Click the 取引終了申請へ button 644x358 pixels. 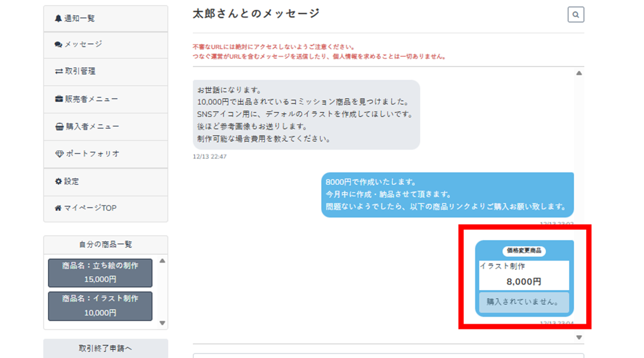pyautogui.click(x=106, y=349)
